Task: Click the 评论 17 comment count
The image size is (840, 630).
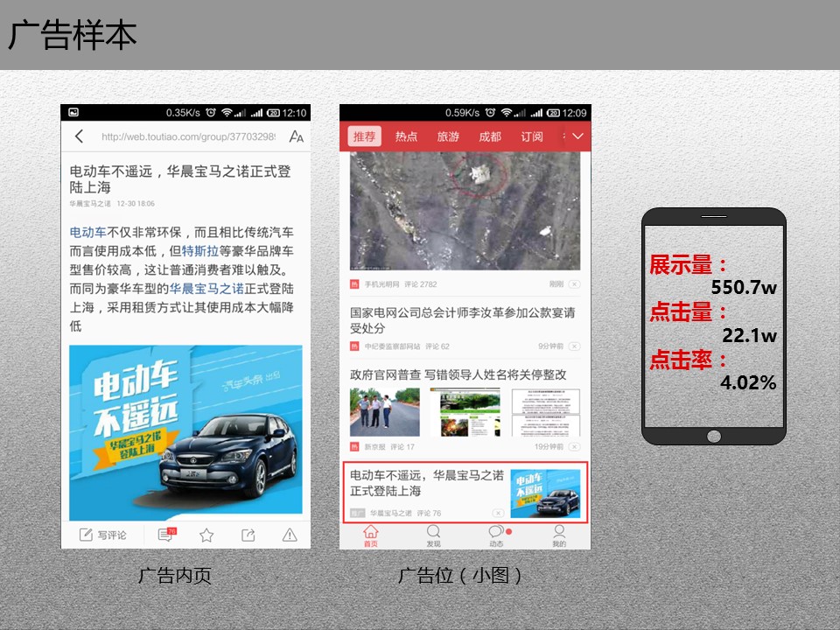Action: point(402,446)
